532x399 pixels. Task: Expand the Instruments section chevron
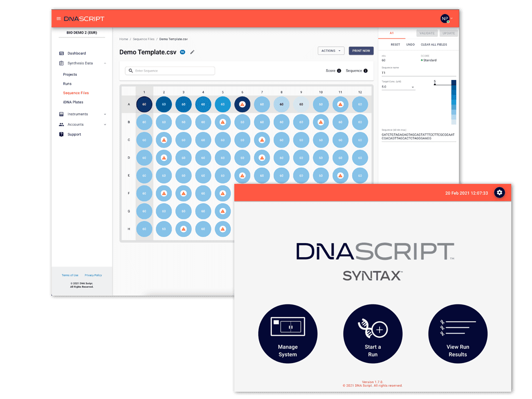pyautogui.click(x=105, y=114)
